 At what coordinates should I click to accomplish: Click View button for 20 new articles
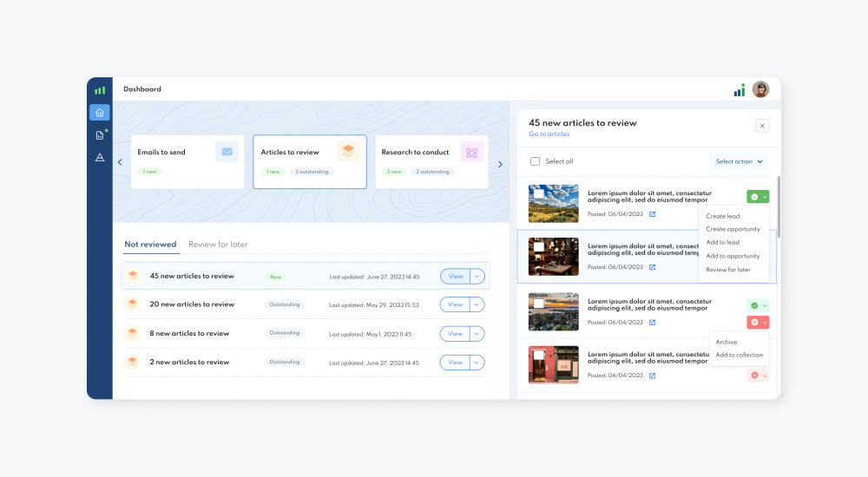coord(456,304)
